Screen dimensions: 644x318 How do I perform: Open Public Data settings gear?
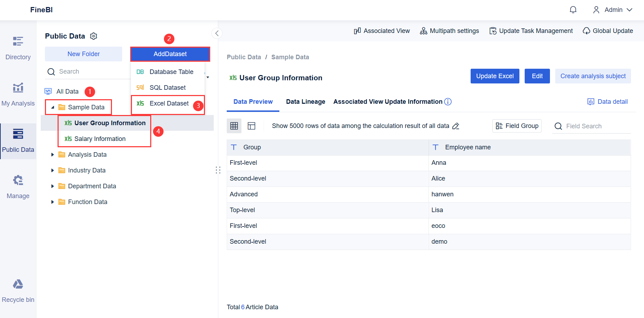pos(93,36)
